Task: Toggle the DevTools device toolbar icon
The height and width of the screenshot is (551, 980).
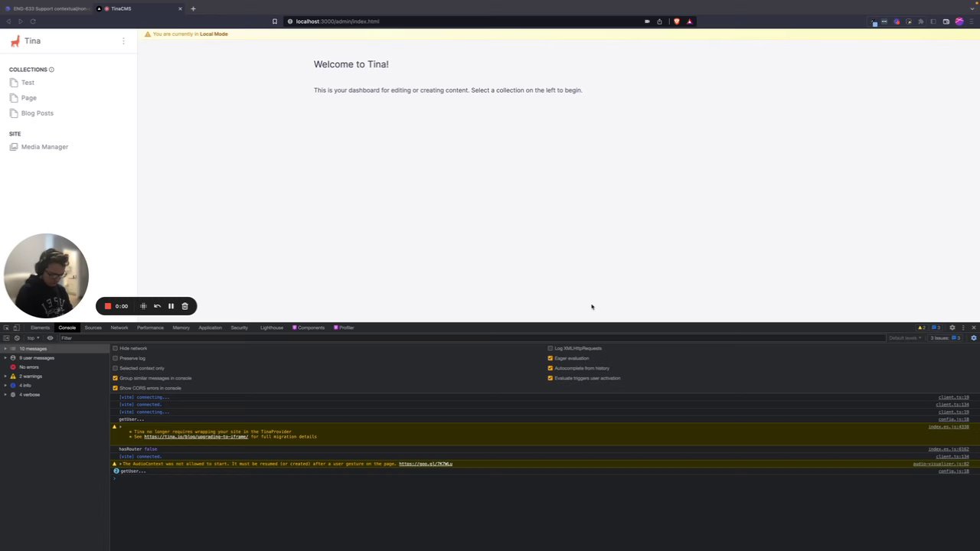Action: 16,328
